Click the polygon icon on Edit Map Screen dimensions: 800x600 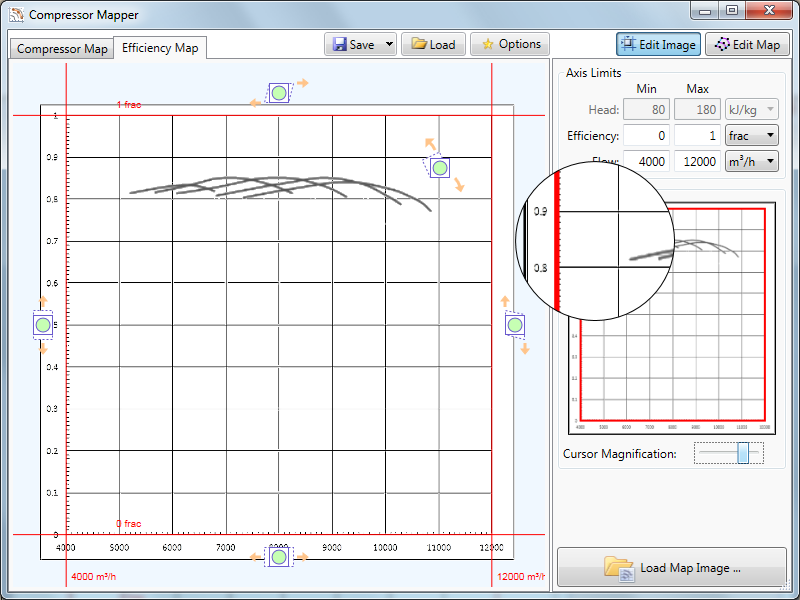[722, 44]
